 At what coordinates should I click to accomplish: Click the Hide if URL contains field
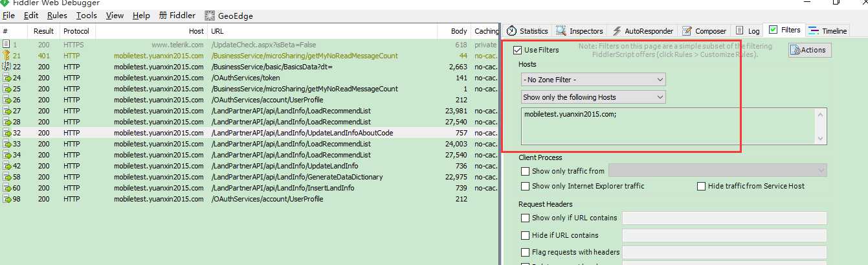tap(724, 235)
